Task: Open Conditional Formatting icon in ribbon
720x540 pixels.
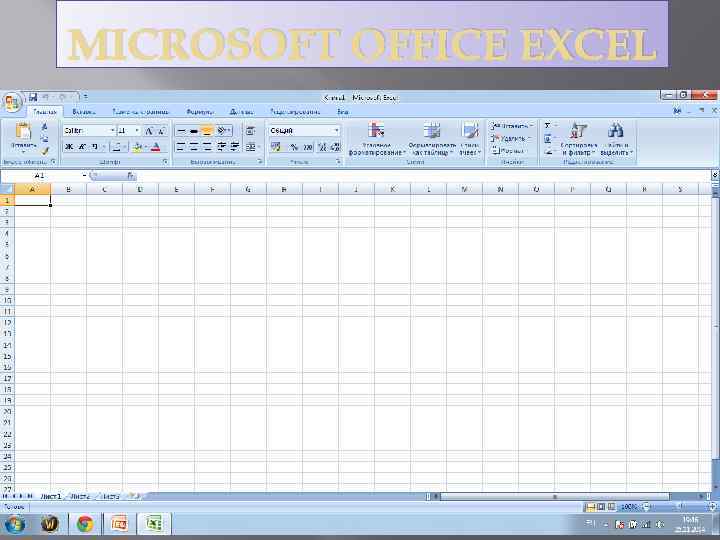Action: tap(376, 130)
